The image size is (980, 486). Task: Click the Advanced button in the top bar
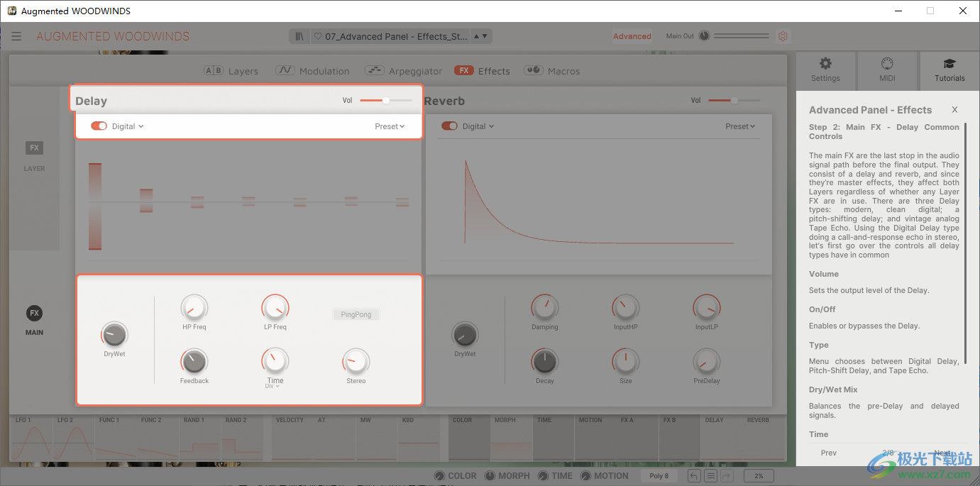(x=632, y=36)
